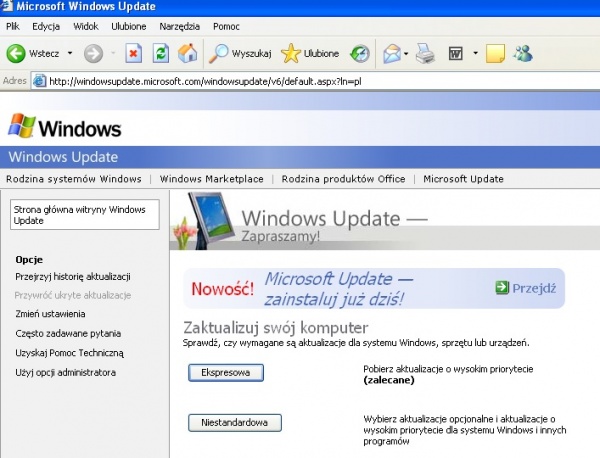The image size is (600, 458).
Task: Open the Widok menu
Action: click(86, 26)
